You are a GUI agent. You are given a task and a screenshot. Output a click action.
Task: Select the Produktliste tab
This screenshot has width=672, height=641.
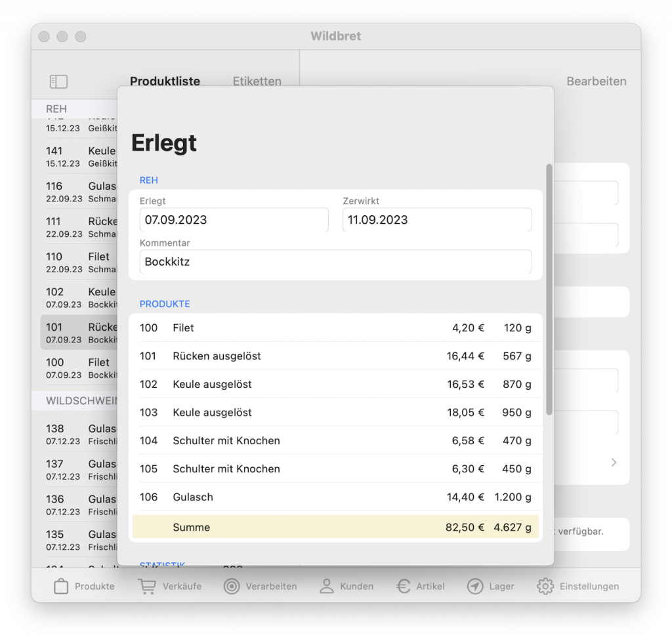(165, 81)
